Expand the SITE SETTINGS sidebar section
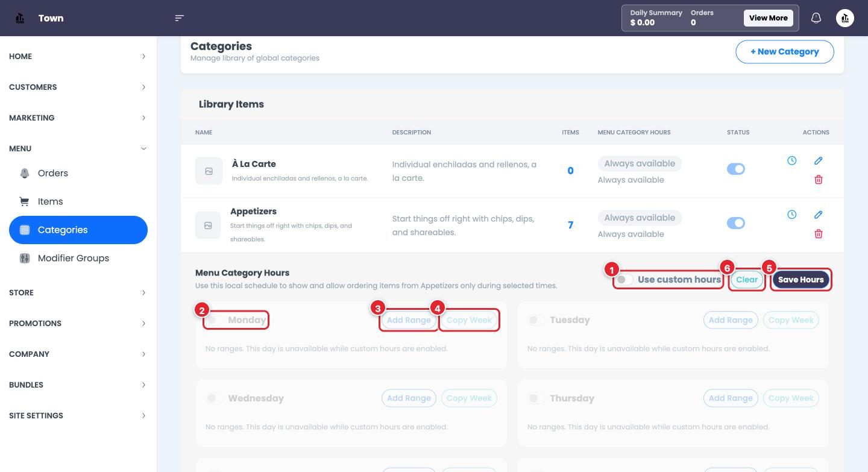Viewport: 868px width, 472px height. tap(78, 415)
